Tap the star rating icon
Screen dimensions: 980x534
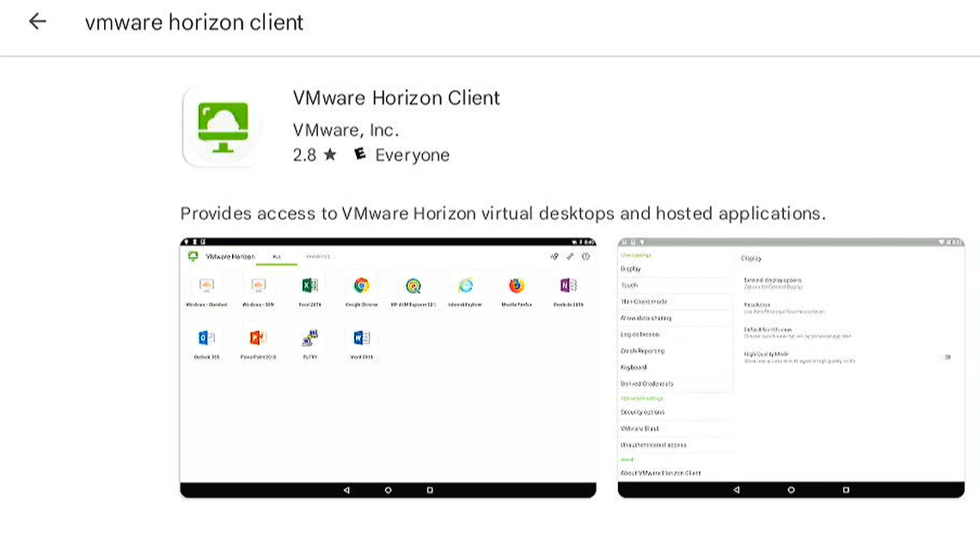pyautogui.click(x=330, y=155)
